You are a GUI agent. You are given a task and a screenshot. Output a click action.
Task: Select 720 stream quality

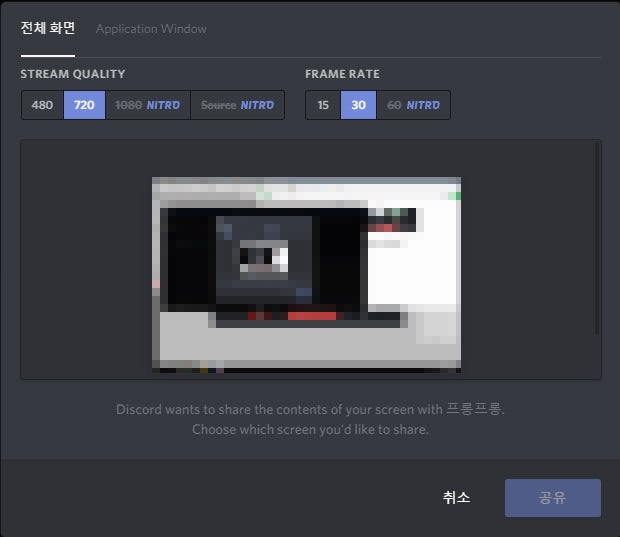coord(84,105)
